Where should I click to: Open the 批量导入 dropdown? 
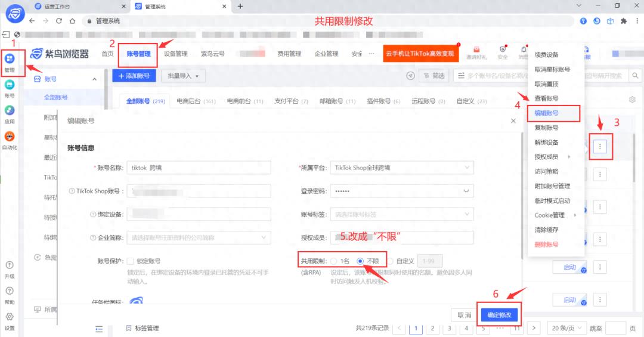[183, 76]
